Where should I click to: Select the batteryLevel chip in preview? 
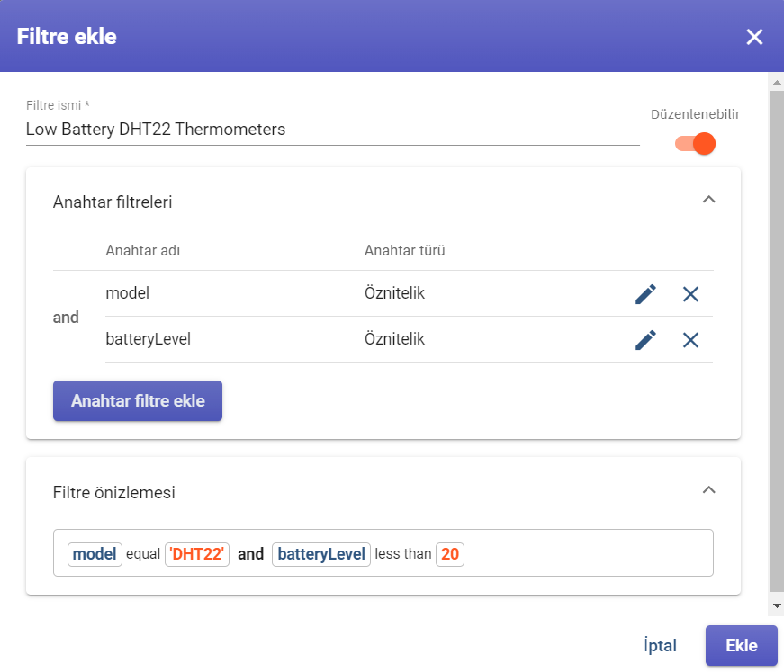point(321,554)
